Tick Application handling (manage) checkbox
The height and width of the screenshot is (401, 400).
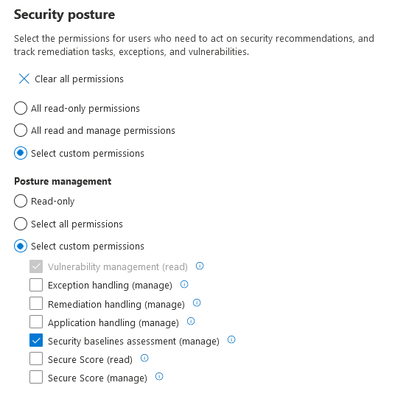(36, 322)
